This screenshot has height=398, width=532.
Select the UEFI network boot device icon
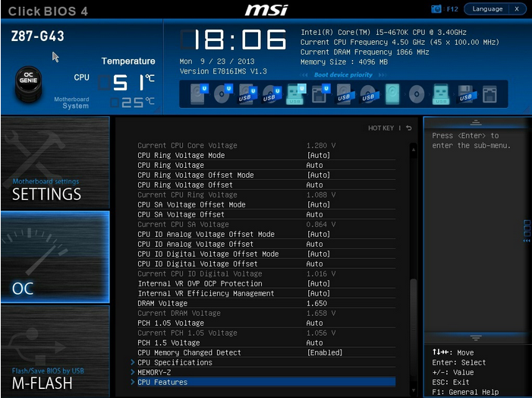(320, 94)
